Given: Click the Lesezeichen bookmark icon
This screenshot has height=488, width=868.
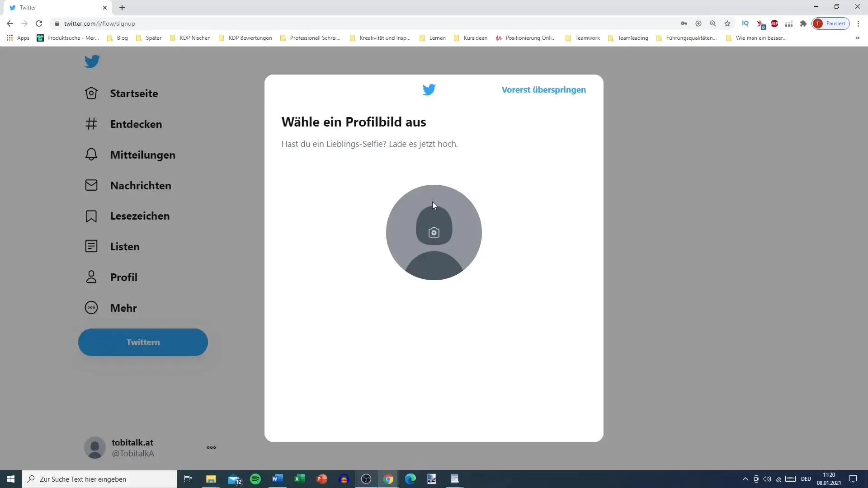Looking at the screenshot, I should coord(90,216).
